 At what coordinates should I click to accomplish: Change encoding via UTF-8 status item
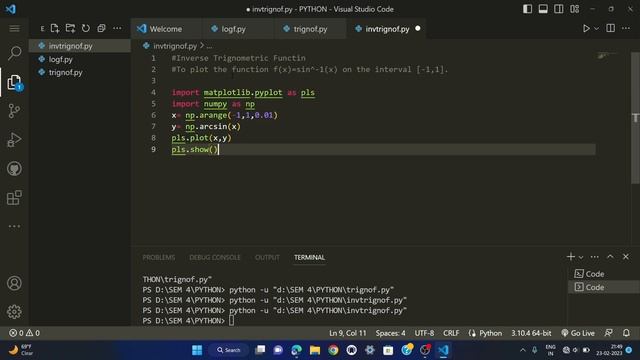[424, 333]
